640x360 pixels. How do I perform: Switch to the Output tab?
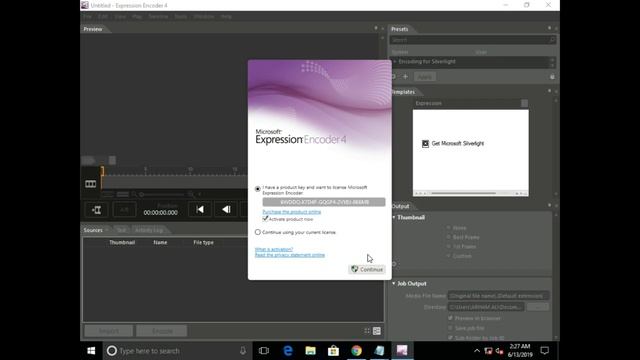401,206
